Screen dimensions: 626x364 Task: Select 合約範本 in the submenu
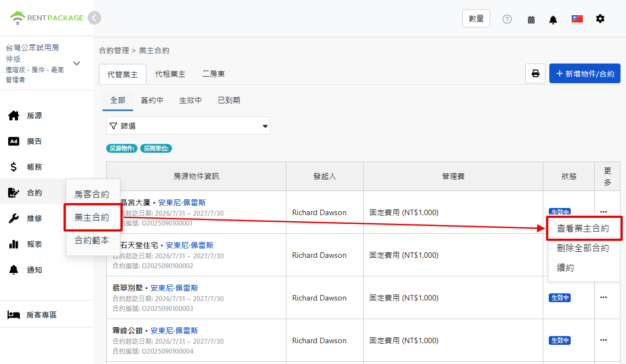point(91,240)
